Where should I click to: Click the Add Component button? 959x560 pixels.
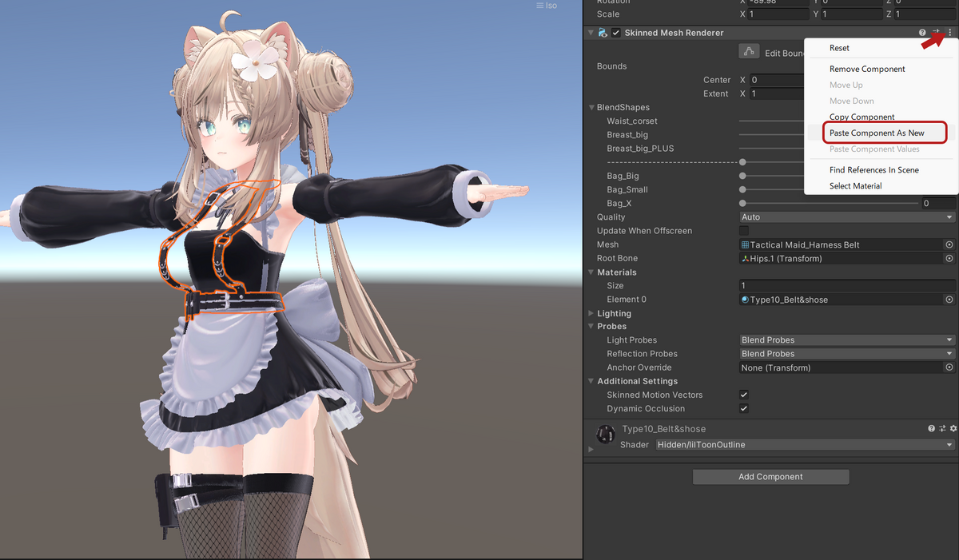tap(770, 476)
